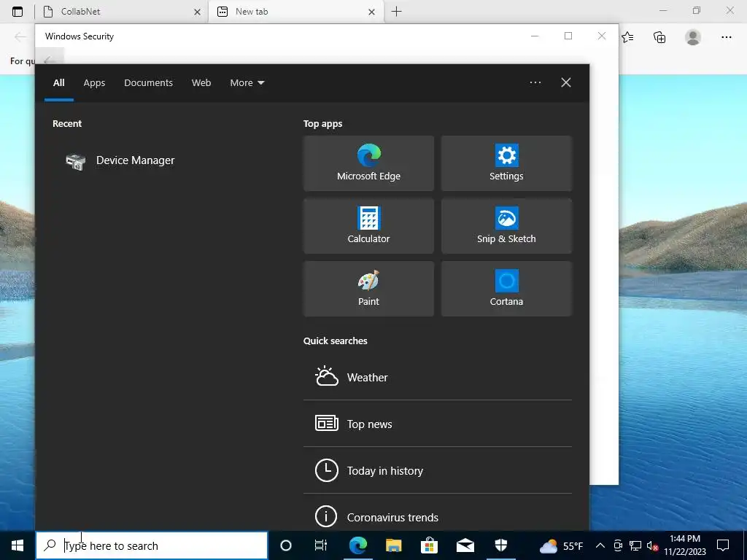Switch to the All search tab
747x560 pixels.
click(x=58, y=83)
